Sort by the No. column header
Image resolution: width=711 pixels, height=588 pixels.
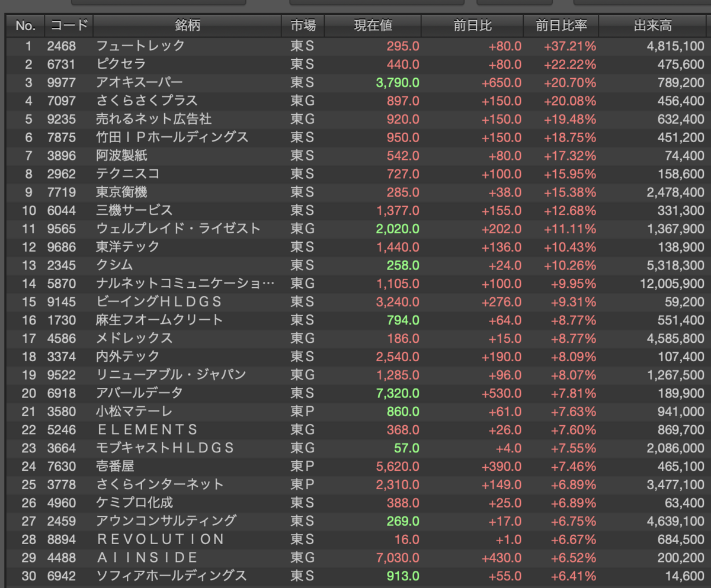(x=25, y=26)
